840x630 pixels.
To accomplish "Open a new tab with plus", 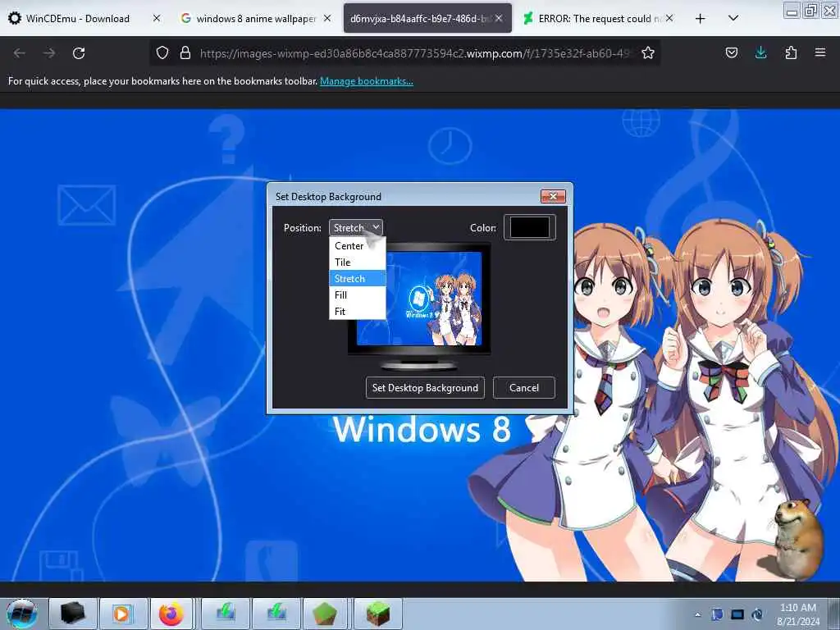I will [701, 19].
